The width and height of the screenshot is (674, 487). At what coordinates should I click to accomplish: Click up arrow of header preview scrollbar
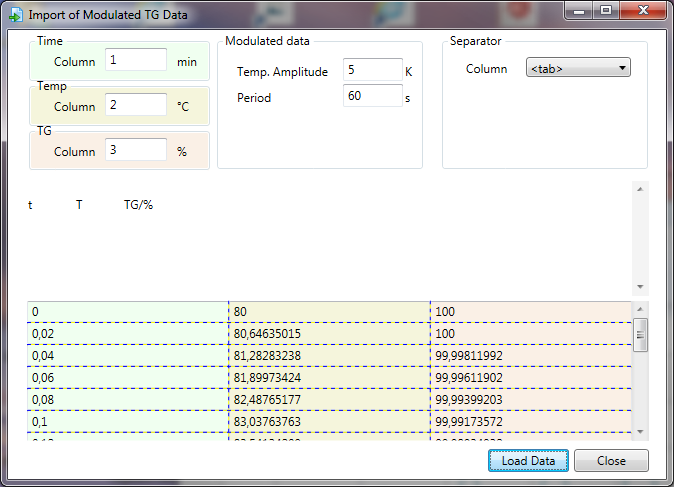coord(640,189)
